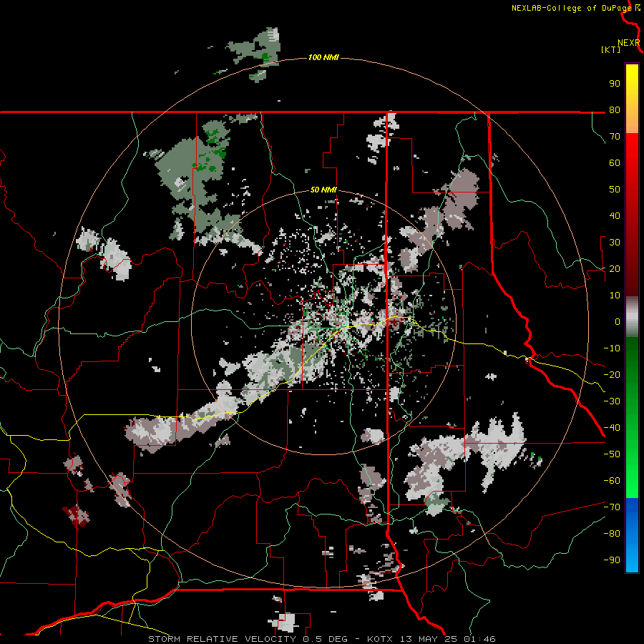Click the 40 value on the velocity scale
Screen dimensions: 644x644
pyautogui.click(x=615, y=216)
